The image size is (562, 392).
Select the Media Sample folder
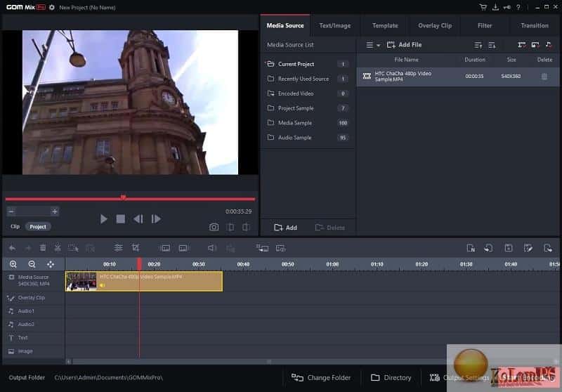click(308, 123)
